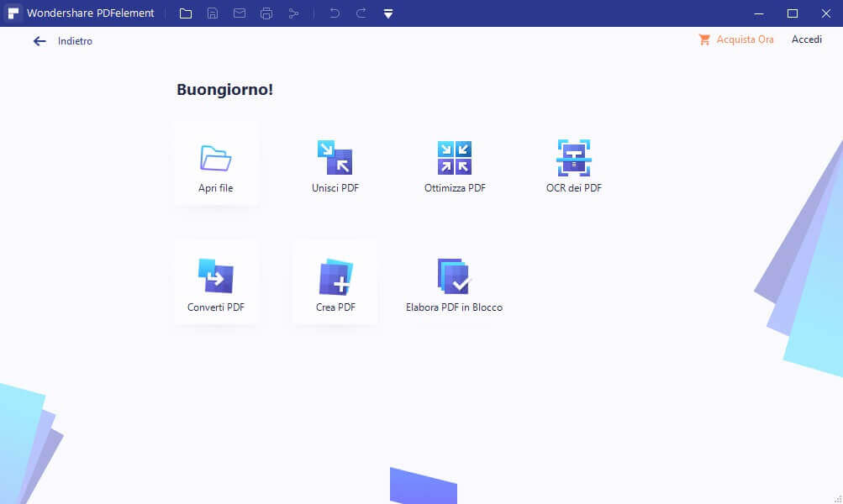Image resolution: width=843 pixels, height=504 pixels.
Task: Select the Unisci PDF icon
Action: [x=335, y=158]
